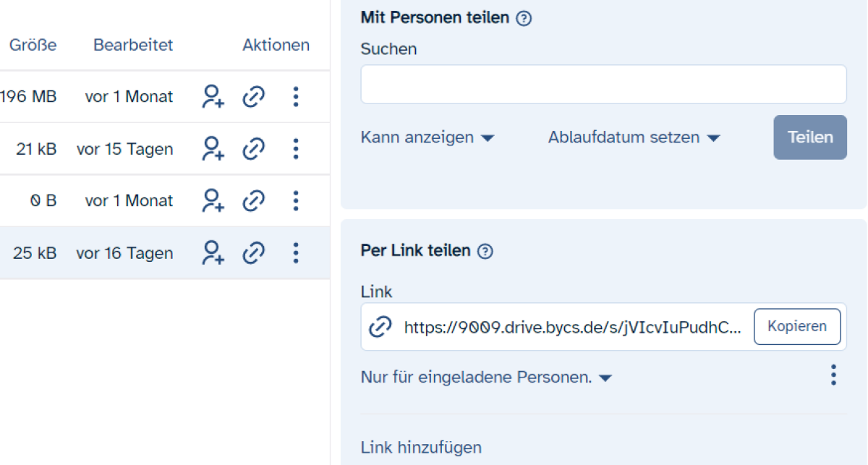The width and height of the screenshot is (868, 465).
Task: Click link share icon in 196 MB row
Action: [253, 97]
